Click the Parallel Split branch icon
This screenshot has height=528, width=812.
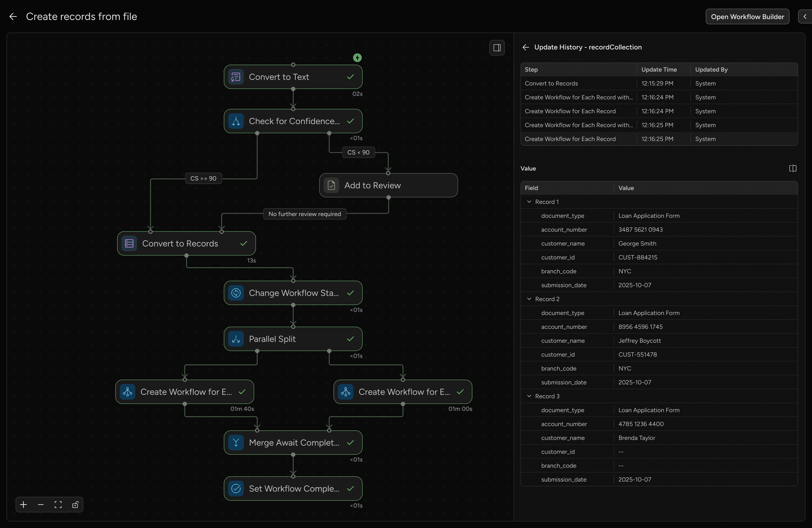236,339
